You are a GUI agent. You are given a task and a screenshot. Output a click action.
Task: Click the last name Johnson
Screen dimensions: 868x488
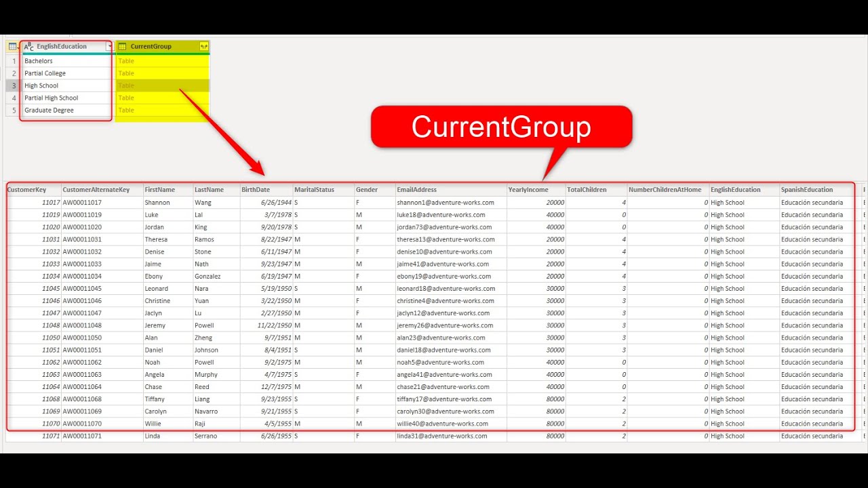(x=206, y=350)
